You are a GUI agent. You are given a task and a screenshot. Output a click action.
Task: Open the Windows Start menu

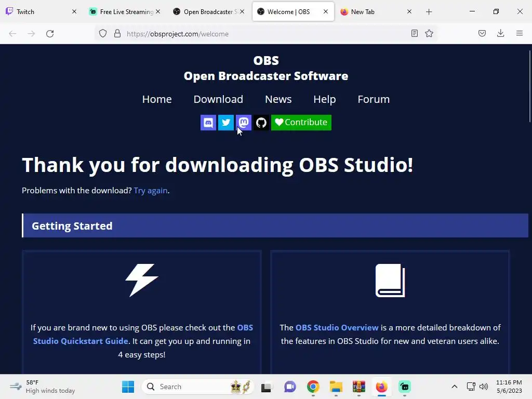coord(128,387)
